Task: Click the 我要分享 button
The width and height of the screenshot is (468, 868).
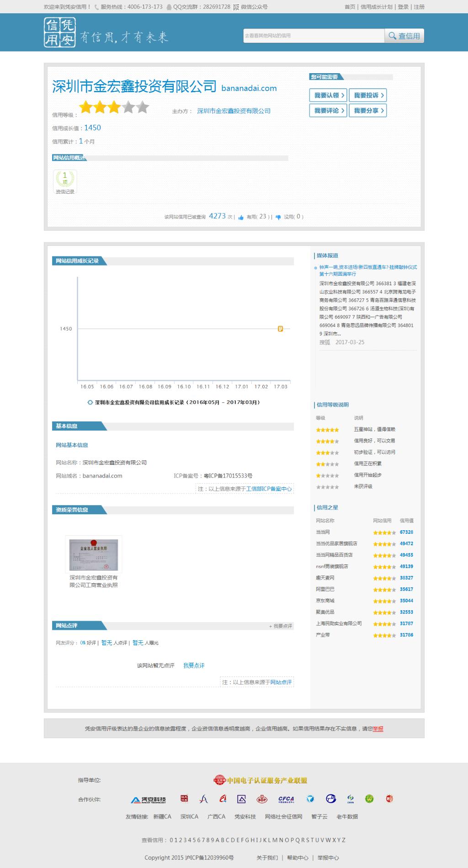Action: tap(368, 111)
